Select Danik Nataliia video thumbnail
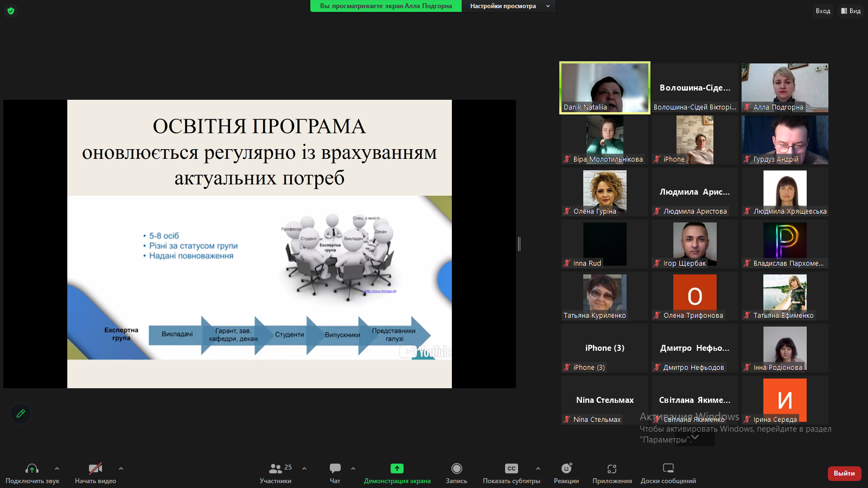Image resolution: width=868 pixels, height=488 pixels. (605, 88)
